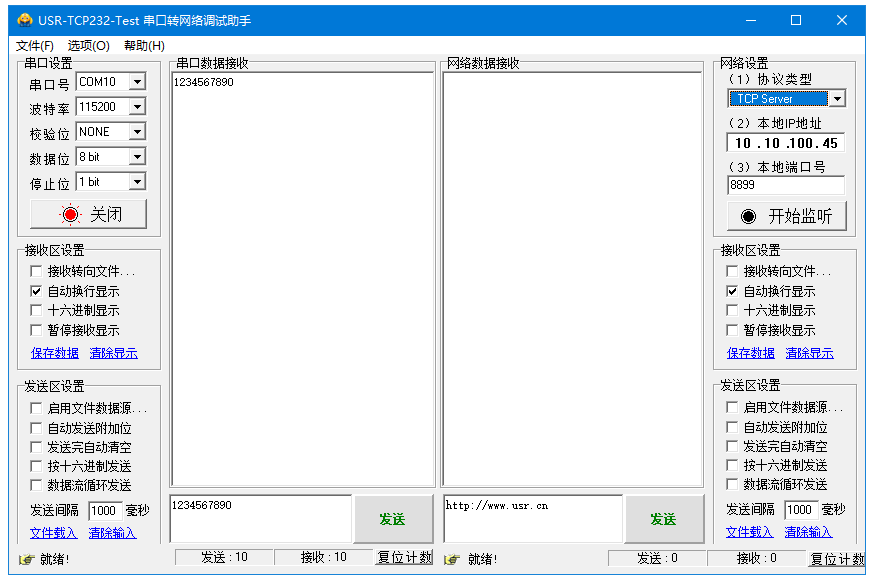Open the 协议类型 TCP Server dropdown
874x582 pixels.
837,99
